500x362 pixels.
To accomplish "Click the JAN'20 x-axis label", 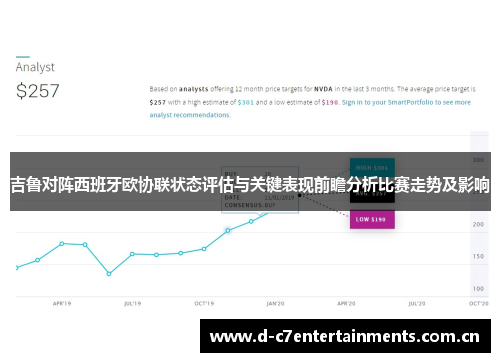I will coord(275,303).
